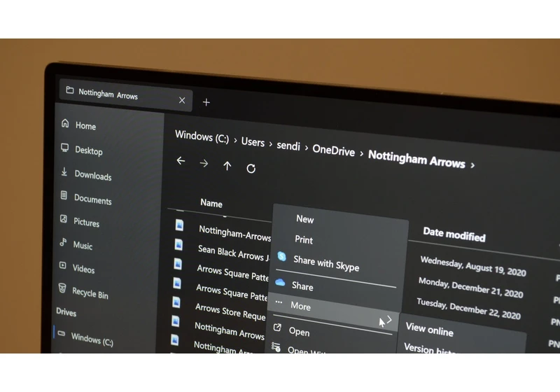Click Nottingham Arrows in the breadcrumb
The height and width of the screenshot is (392, 560).
[416, 159]
